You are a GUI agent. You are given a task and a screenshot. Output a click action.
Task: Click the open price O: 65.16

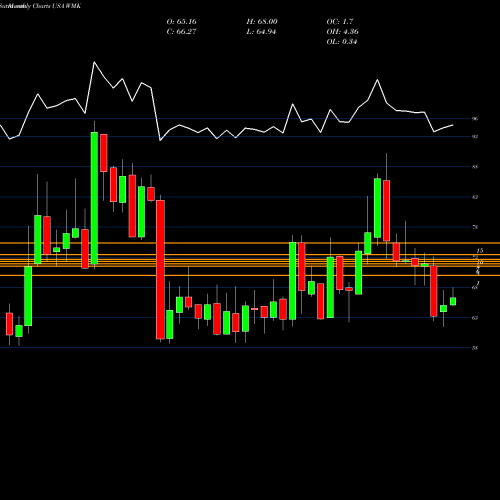(181, 22)
